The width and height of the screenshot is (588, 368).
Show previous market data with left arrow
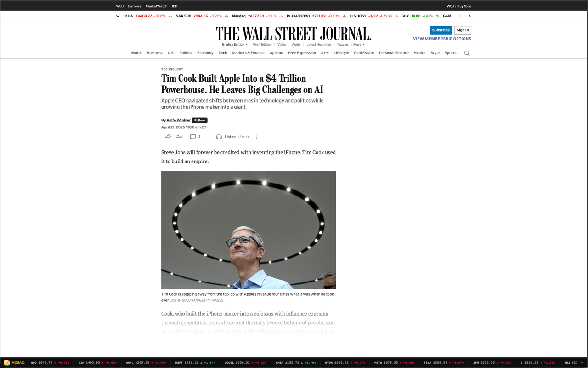coord(461,16)
